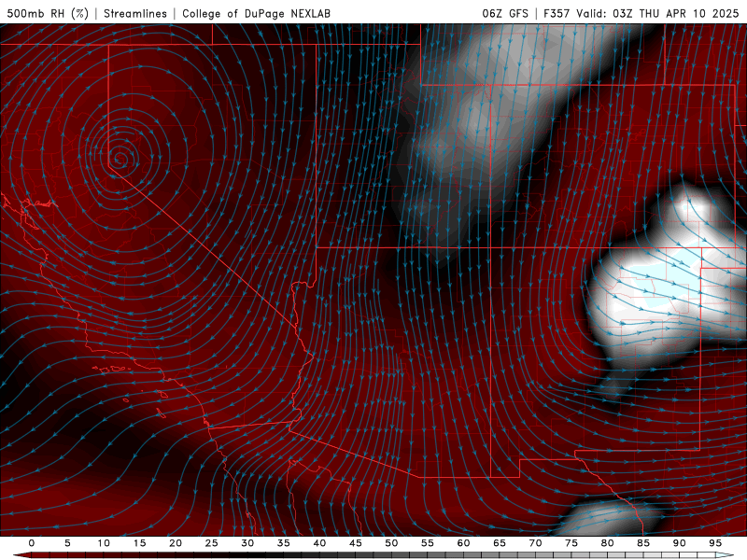Click the 10 label on the colorbar
This screenshot has width=747, height=560.
(104, 543)
